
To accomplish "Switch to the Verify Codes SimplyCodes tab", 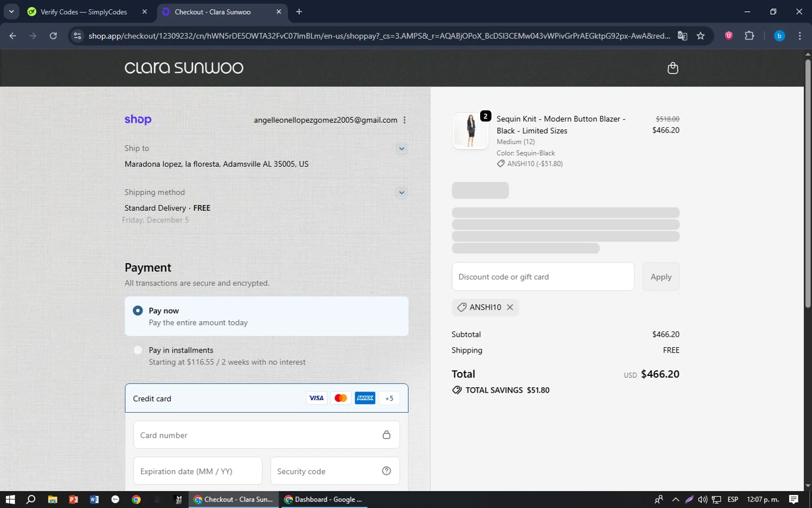I will click(84, 12).
